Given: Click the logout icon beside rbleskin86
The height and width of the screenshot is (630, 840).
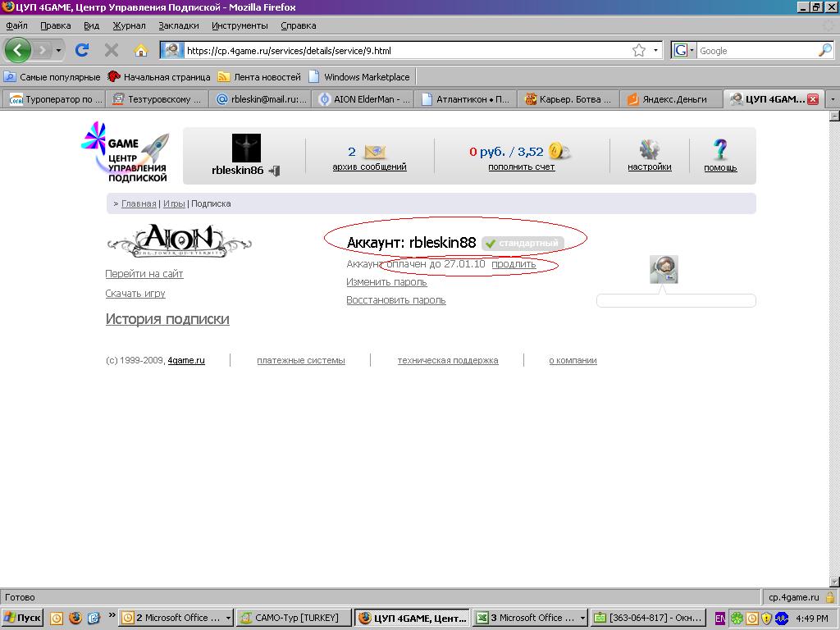Looking at the screenshot, I should click(x=275, y=171).
